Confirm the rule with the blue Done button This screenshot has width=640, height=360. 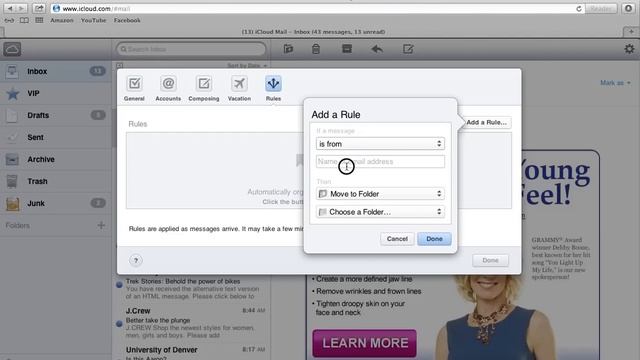(x=434, y=239)
